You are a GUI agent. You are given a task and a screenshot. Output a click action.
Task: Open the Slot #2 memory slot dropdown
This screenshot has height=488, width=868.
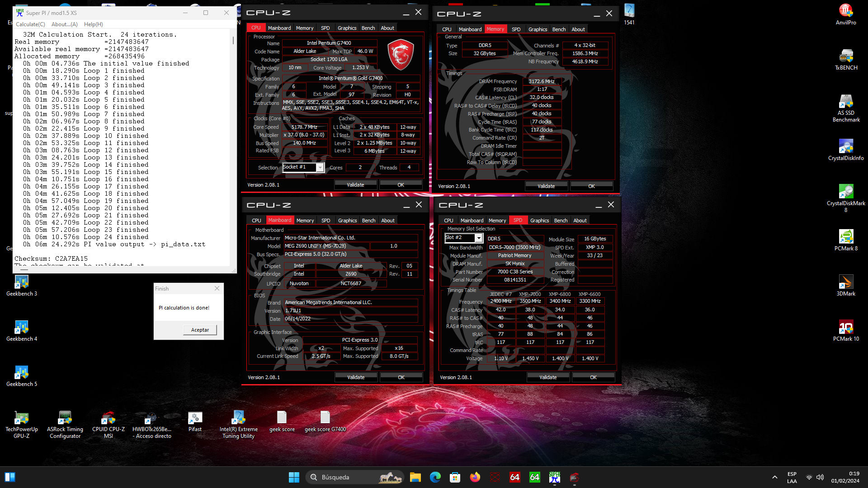[478, 238]
